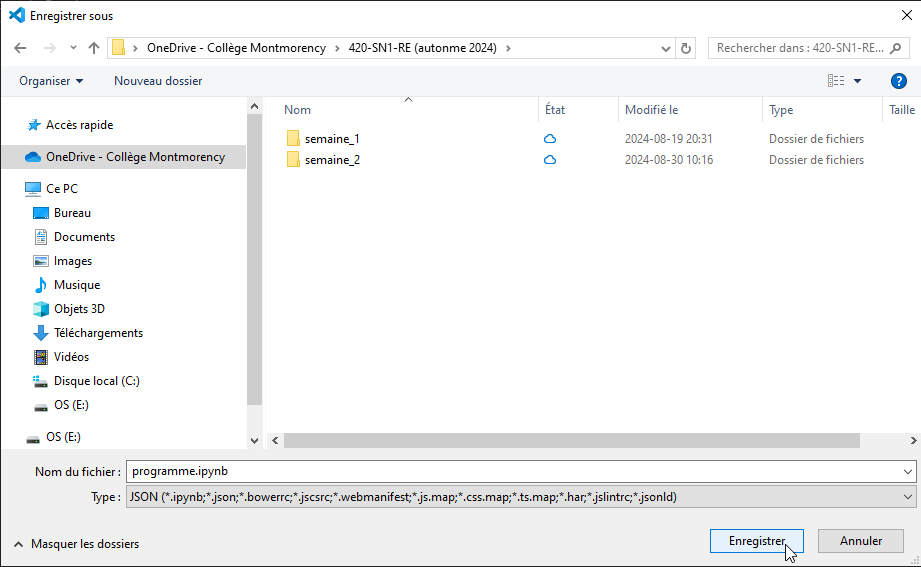Open the Organiser menu
This screenshot has height=567, width=921.
coord(51,81)
